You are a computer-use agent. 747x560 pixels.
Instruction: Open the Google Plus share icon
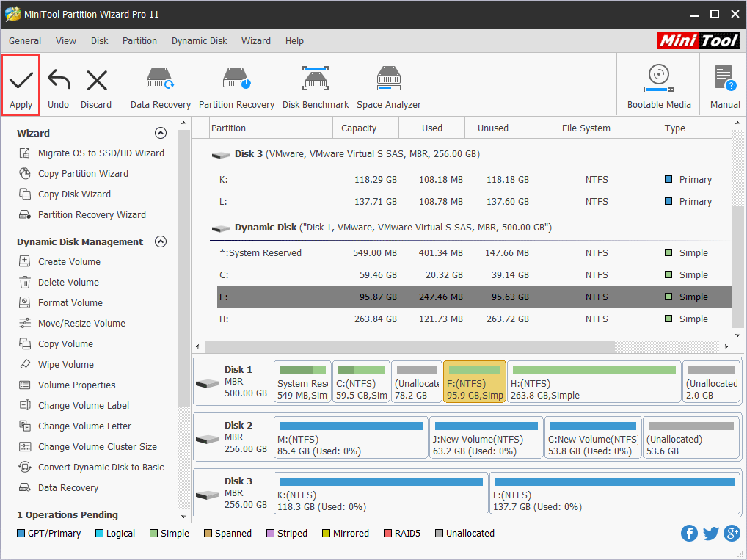click(732, 533)
